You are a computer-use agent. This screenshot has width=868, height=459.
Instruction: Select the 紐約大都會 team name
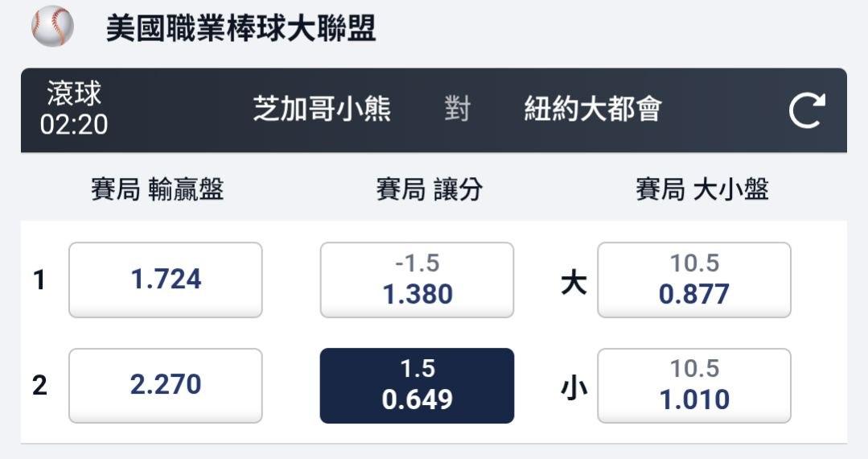592,109
